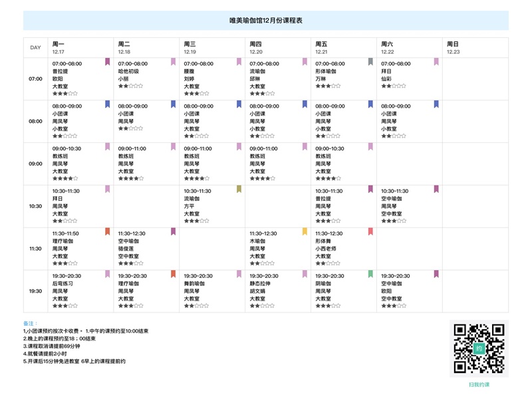Click the 19:30 time row label
Viewport: 532px width, 399px height.
click(35, 291)
